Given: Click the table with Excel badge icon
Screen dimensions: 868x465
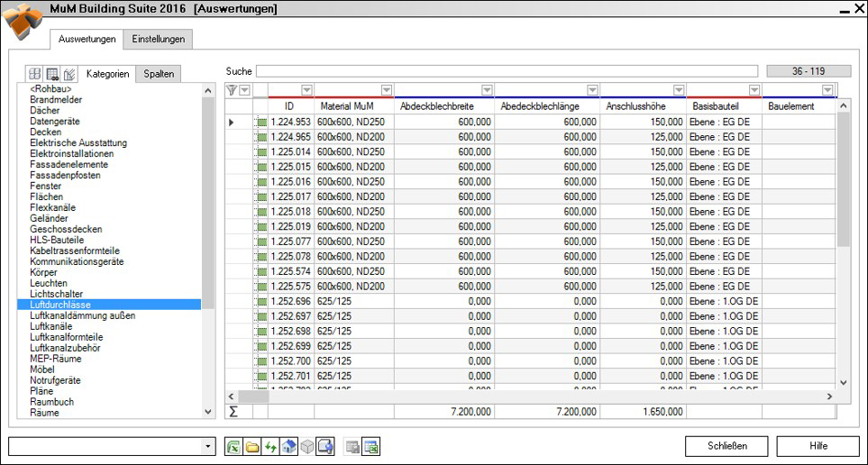Looking at the screenshot, I should [370, 446].
